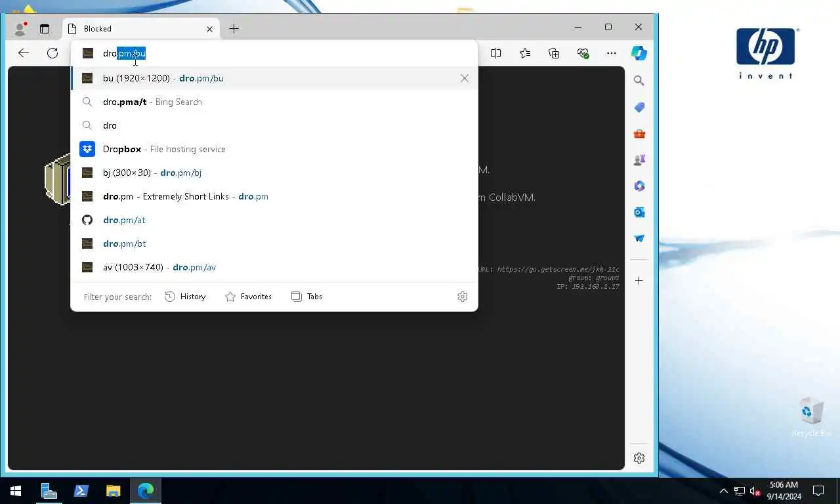Open a new tab with plus
Screen dimensions: 840x504
[x=234, y=28]
